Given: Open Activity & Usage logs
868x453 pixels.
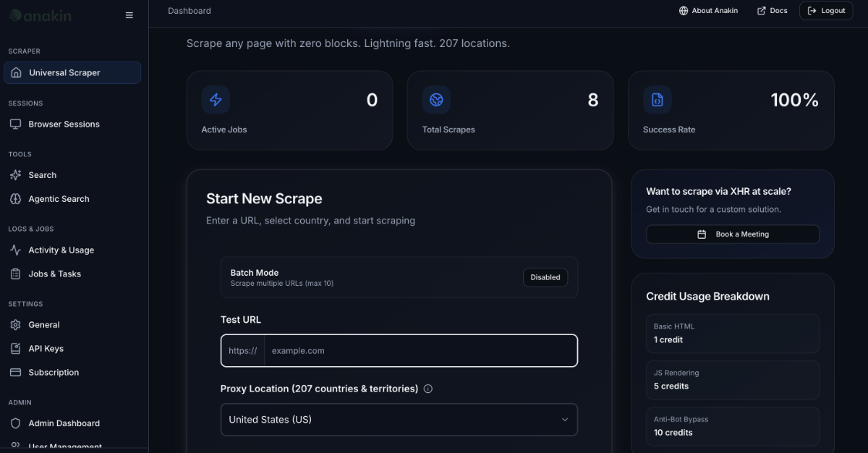Looking at the screenshot, I should coord(61,250).
